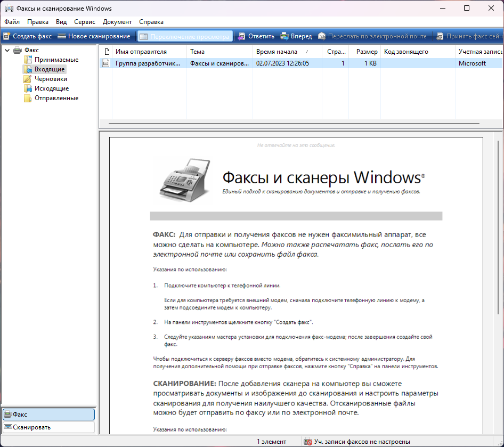Click the attachment page column header icon
This screenshot has width=504, height=447.
tap(107, 52)
